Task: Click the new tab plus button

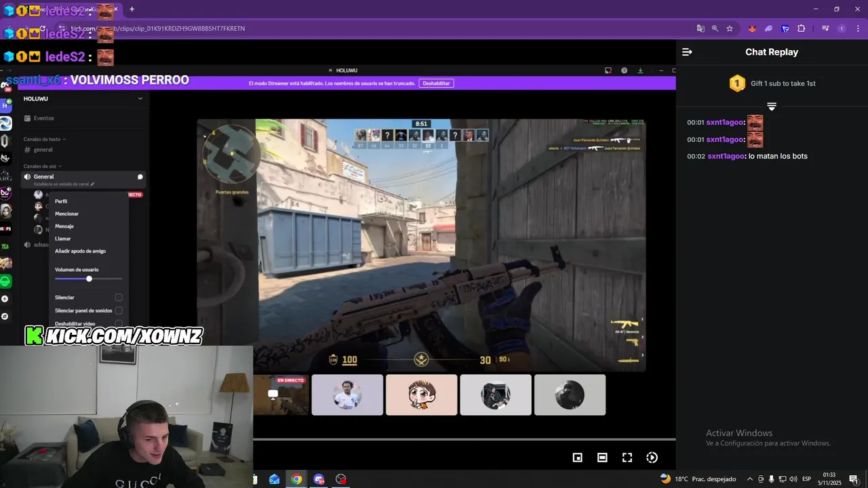Action: [x=132, y=9]
